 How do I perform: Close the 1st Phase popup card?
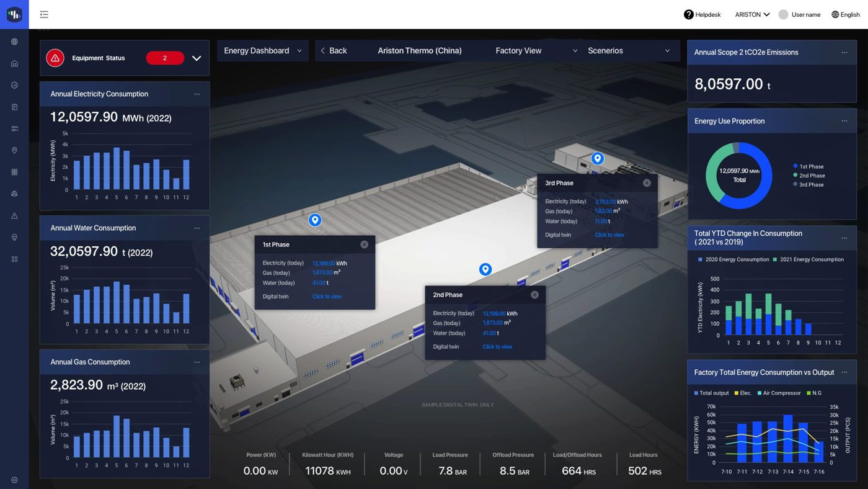[x=364, y=244]
